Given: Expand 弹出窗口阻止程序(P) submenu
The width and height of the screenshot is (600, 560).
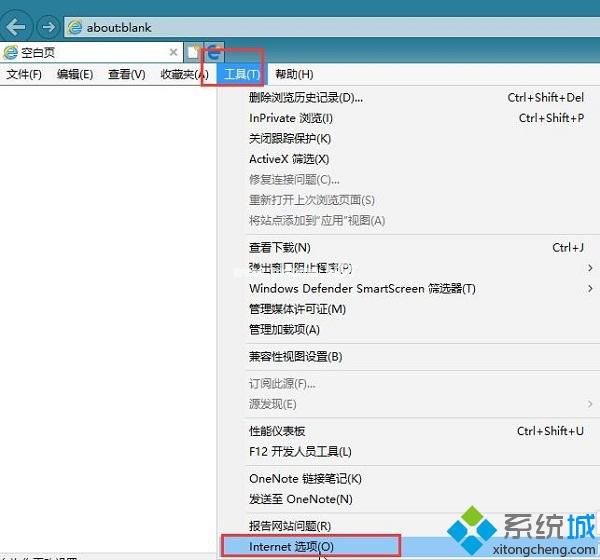Looking at the screenshot, I should (408, 268).
